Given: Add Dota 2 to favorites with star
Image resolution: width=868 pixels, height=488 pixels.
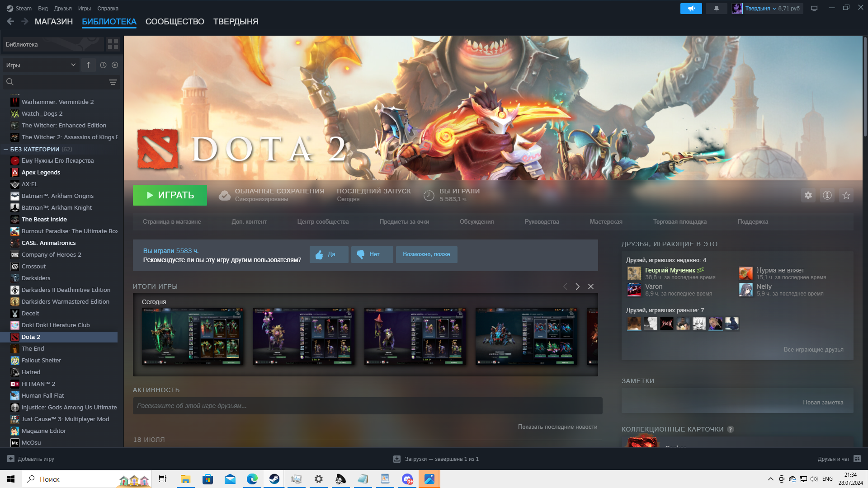Looking at the screenshot, I should [846, 195].
